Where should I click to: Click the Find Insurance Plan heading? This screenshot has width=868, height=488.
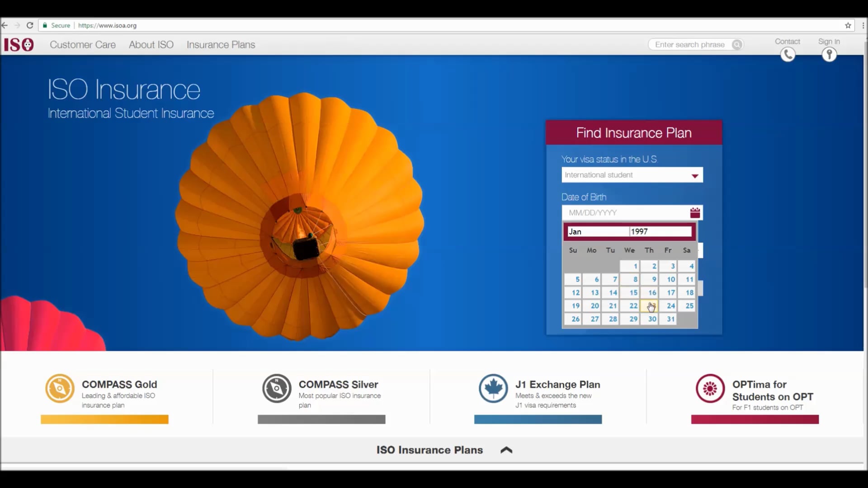(634, 133)
